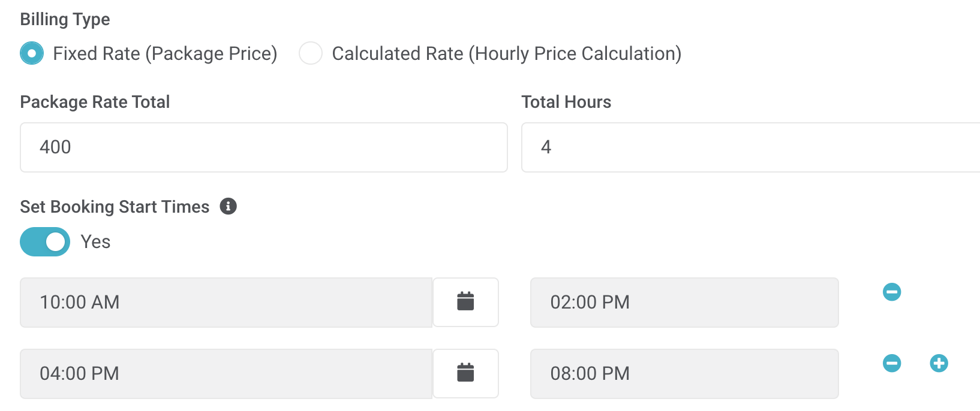Click the "Yes" label next to the switch
Screen dimensions: 980x411
[x=95, y=241]
